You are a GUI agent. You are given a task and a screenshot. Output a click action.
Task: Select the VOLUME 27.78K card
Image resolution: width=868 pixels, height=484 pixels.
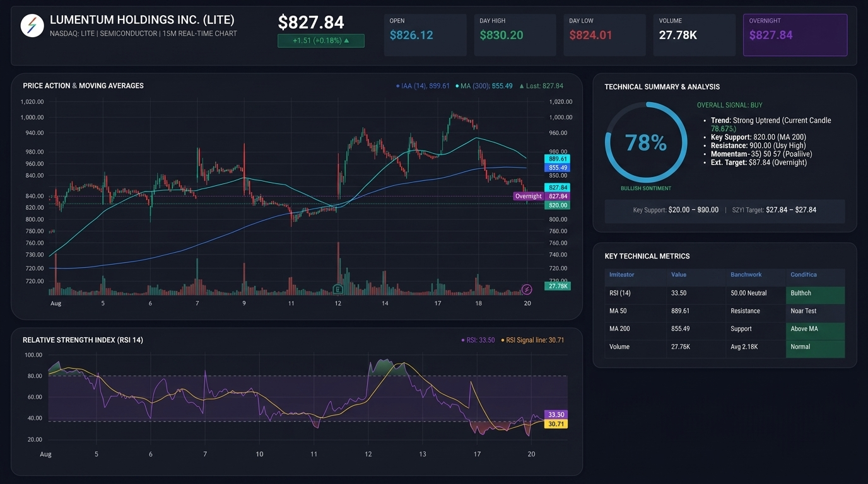click(x=694, y=35)
